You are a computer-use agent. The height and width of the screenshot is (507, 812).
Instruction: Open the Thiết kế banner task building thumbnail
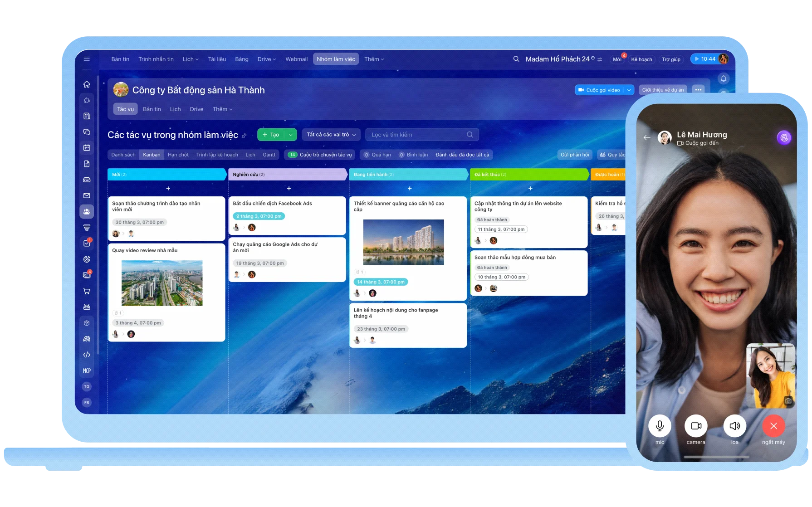click(x=404, y=242)
